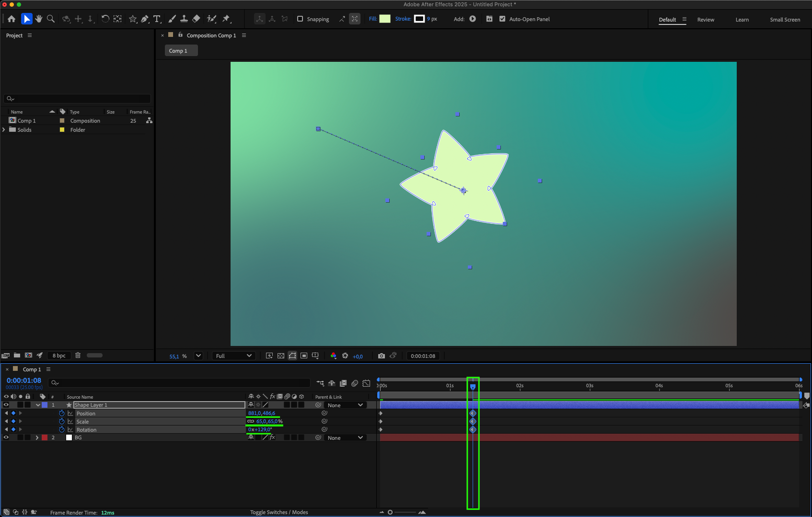This screenshot has height=517, width=812.
Task: Uncheck the Auto-Open Panel checkbox
Action: point(502,19)
